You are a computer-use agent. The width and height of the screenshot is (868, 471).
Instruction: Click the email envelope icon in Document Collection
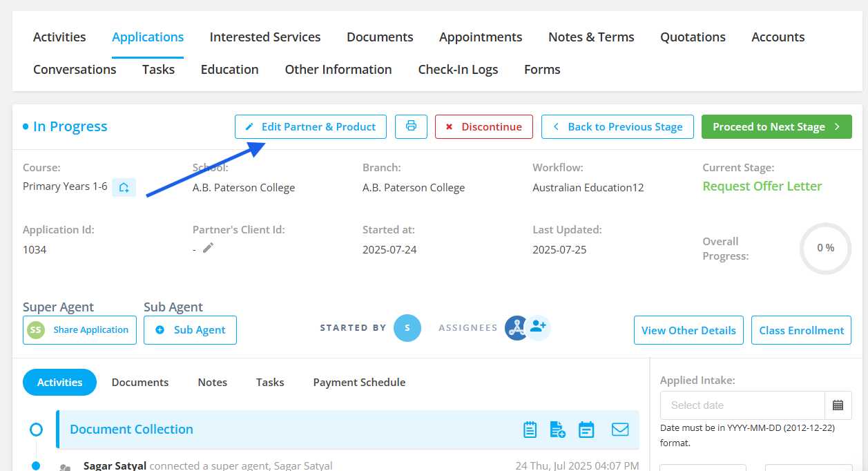tap(620, 430)
